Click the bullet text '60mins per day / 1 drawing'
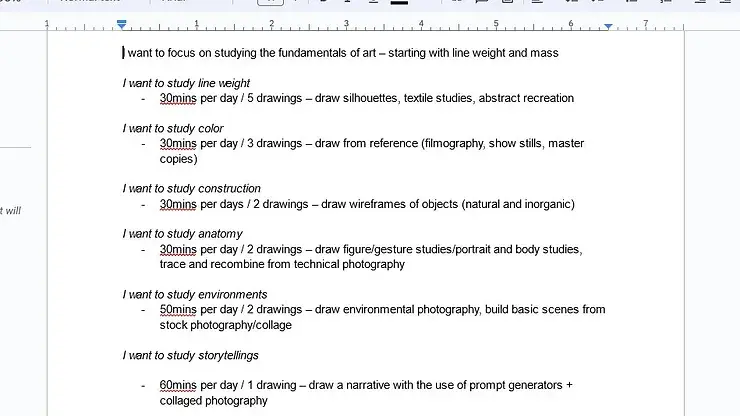The width and height of the screenshot is (740, 416). 228,385
